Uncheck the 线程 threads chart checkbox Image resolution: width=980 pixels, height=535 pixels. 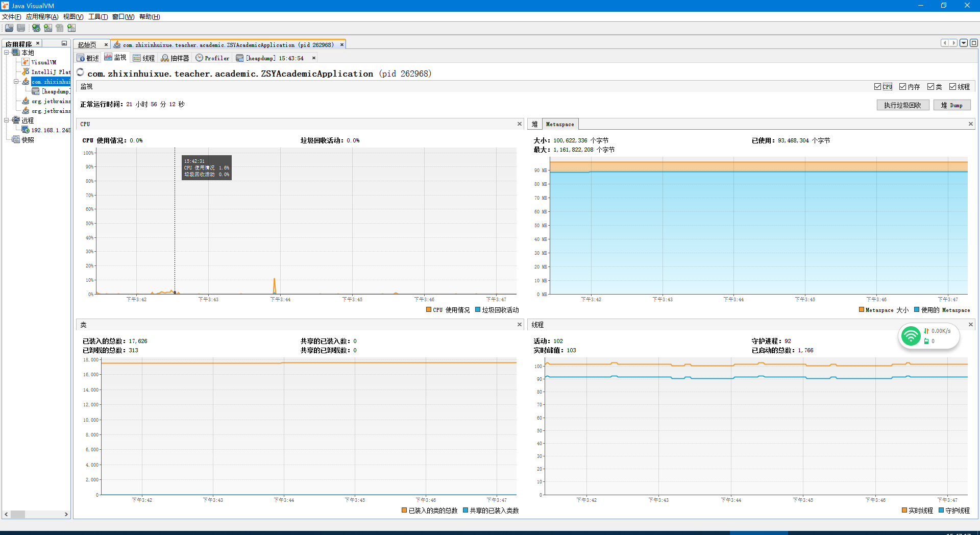(x=953, y=87)
